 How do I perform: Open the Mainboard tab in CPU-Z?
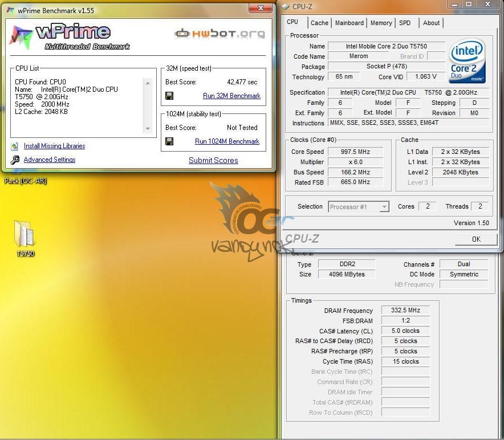click(349, 23)
